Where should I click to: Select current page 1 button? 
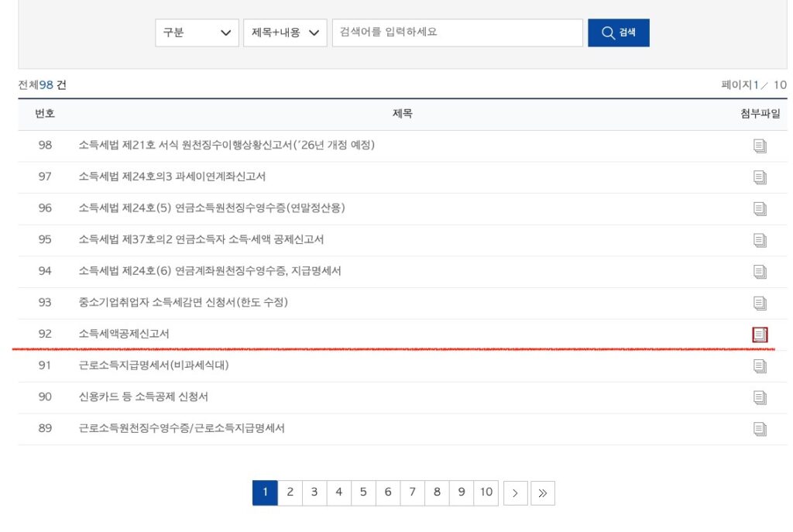coord(265,493)
